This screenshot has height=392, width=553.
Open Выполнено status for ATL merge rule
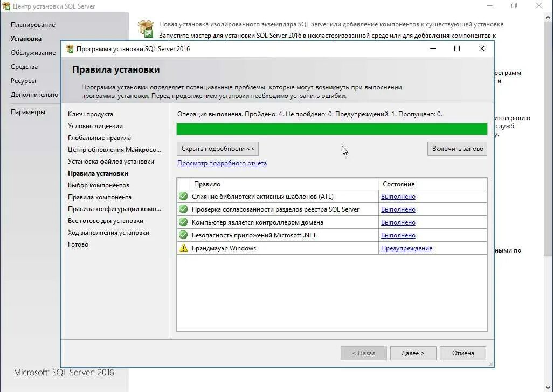(x=398, y=197)
